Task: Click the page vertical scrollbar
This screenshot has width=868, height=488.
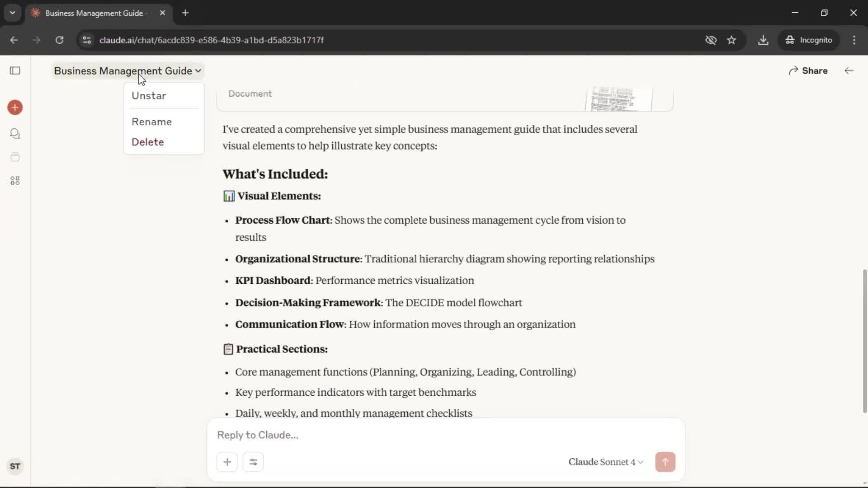Action: [x=864, y=341]
